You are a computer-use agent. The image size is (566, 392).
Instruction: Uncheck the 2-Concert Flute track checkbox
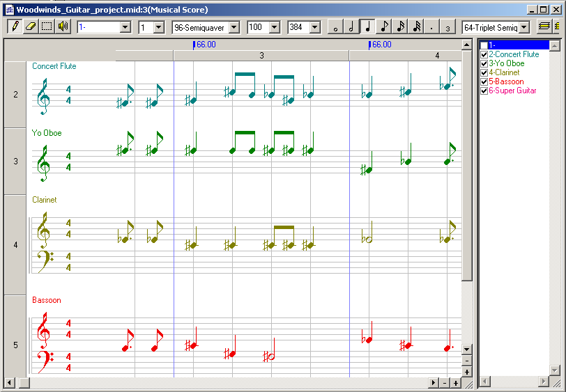point(484,54)
